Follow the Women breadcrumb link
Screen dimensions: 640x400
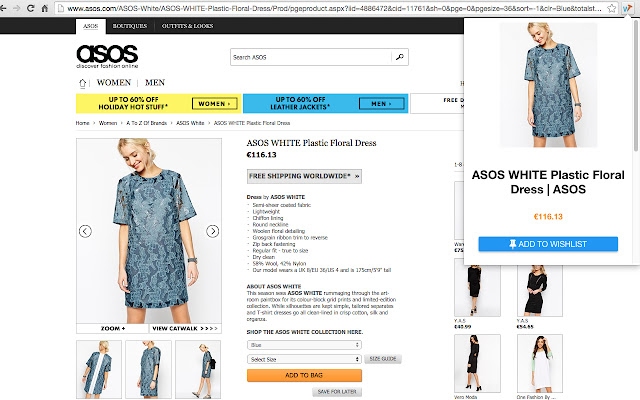pos(108,123)
